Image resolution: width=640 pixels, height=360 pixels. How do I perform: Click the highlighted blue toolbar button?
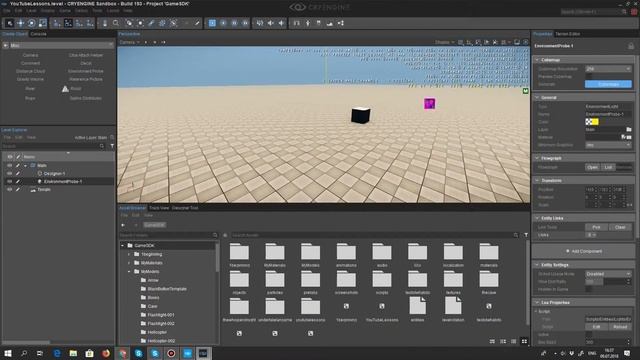tap(212, 23)
